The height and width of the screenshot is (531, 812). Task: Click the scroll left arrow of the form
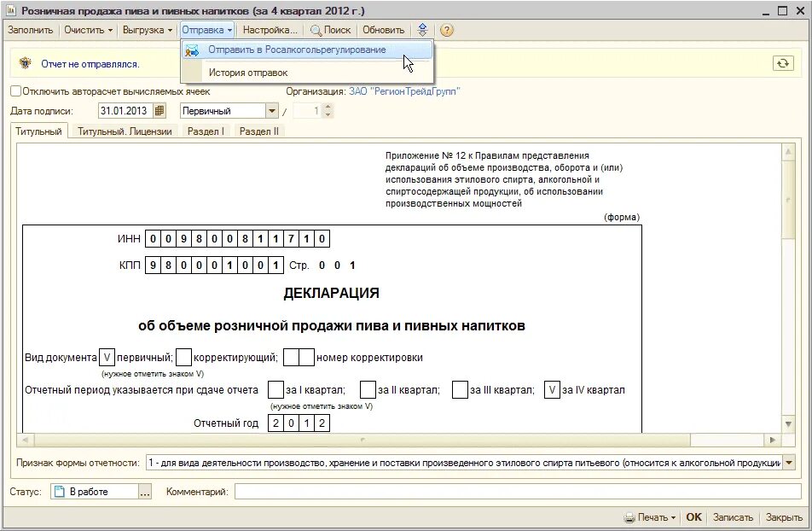point(25,440)
